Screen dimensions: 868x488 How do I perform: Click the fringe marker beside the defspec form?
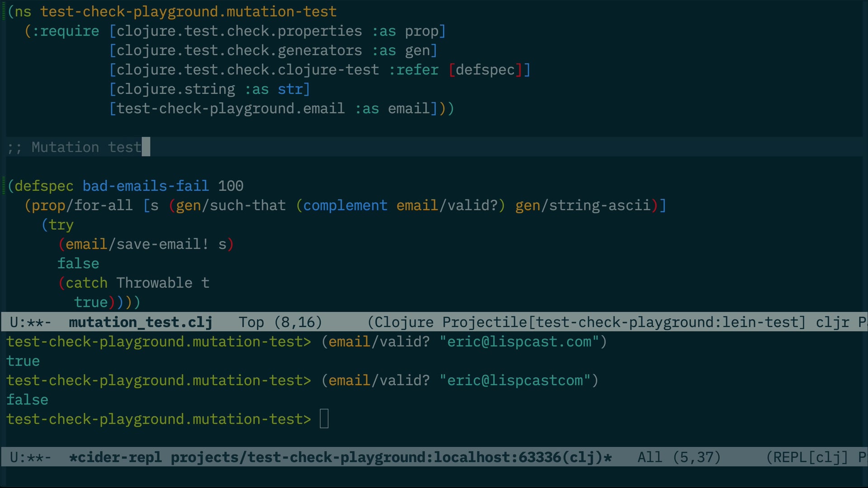point(4,186)
